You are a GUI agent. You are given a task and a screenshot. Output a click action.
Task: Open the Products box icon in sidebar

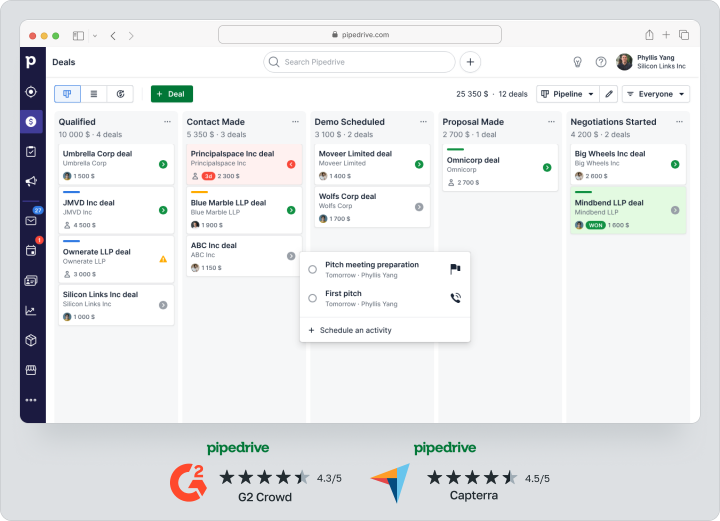31,340
